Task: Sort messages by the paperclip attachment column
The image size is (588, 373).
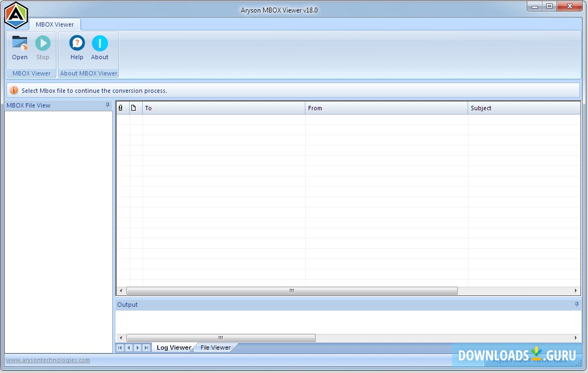Action: [x=120, y=108]
